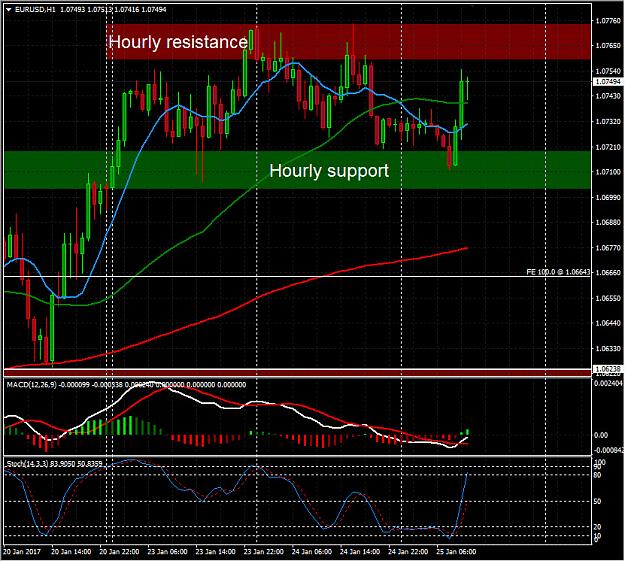This screenshot has height=561, width=625.
Task: Select the 'Hourly resistance' text label
Action: click(178, 42)
